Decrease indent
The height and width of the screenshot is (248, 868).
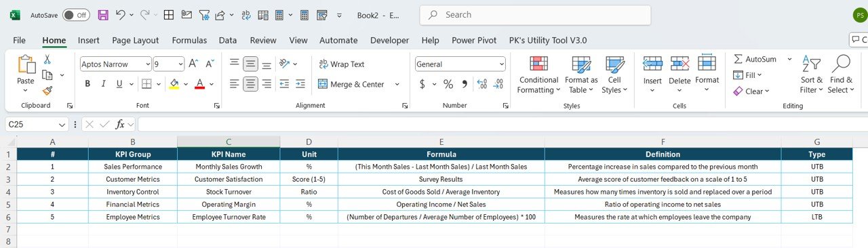pos(283,84)
